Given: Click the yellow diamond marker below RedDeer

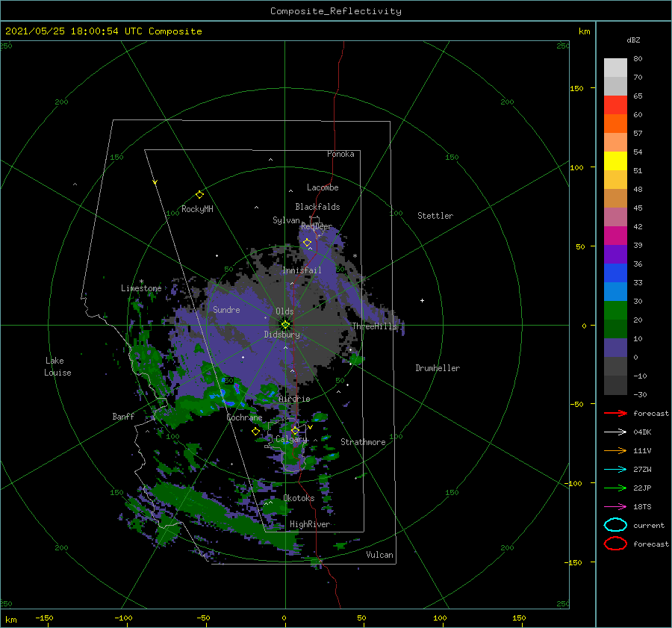Looking at the screenshot, I should pyautogui.click(x=307, y=243).
